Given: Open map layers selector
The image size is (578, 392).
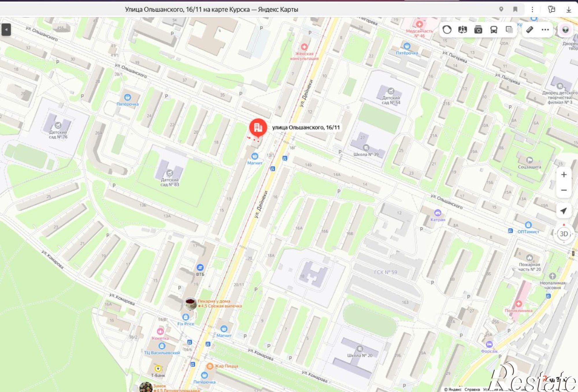Looking at the screenshot, I should [509, 30].
